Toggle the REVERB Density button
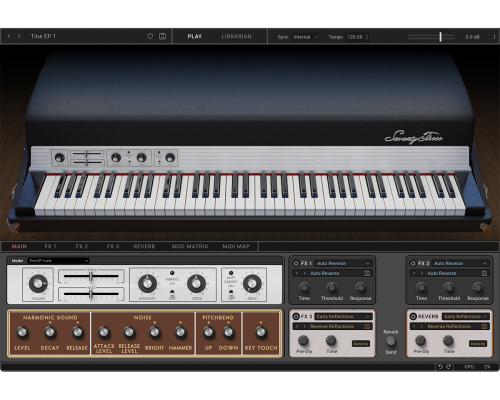The image size is (500, 400). [x=478, y=344]
